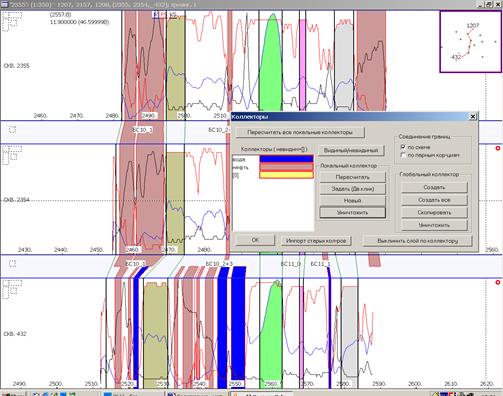Select the yellow collector color bar
Screen dimensions: 503x396
coord(286,174)
